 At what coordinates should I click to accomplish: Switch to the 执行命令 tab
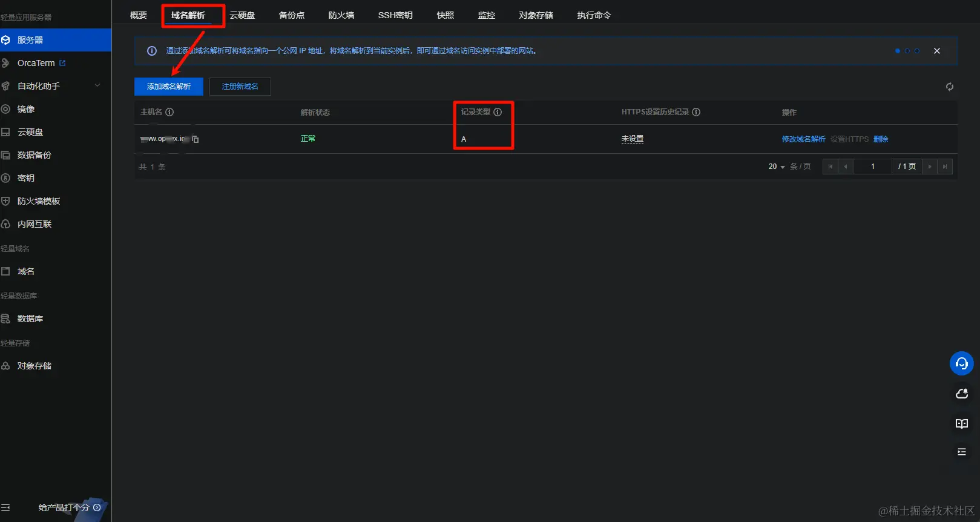click(594, 15)
